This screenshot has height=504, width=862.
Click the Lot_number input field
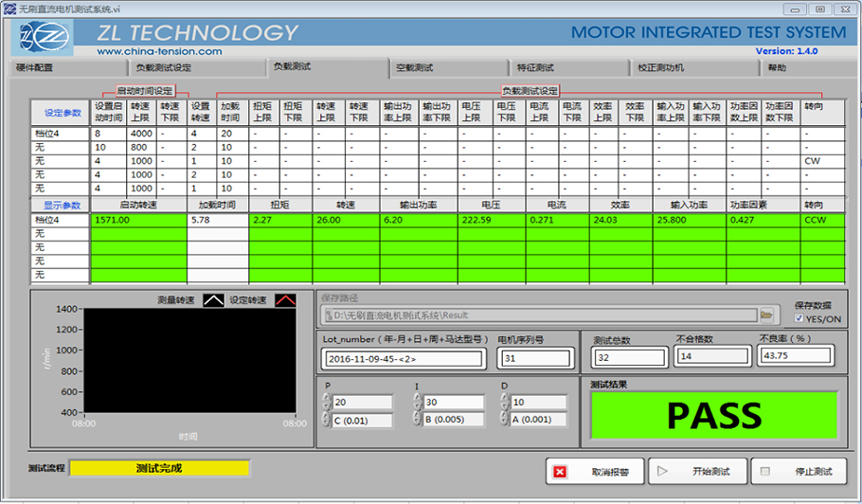(x=403, y=359)
